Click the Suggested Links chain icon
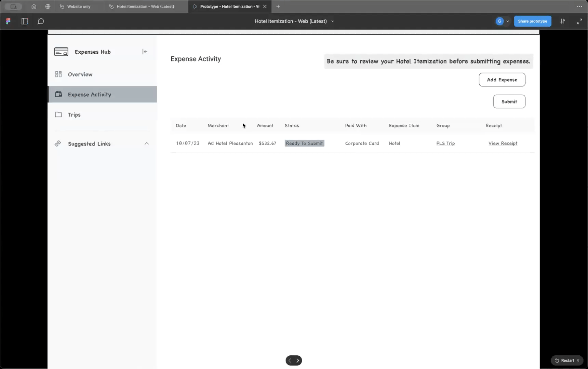Viewport: 588px width, 369px height. click(x=58, y=143)
